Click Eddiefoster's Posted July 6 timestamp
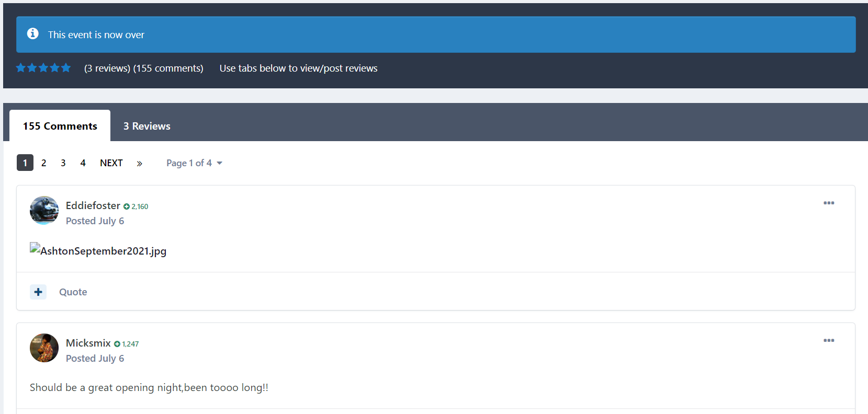 coord(95,221)
